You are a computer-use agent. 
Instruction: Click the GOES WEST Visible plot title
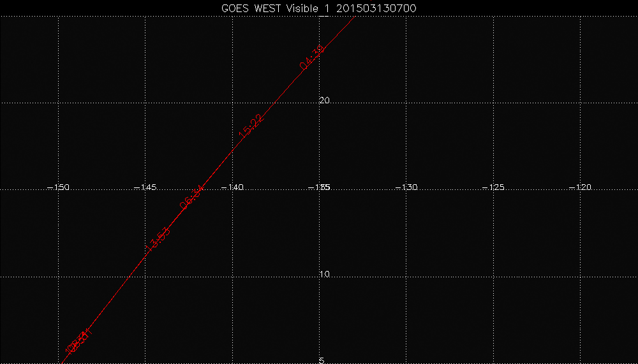click(x=319, y=7)
